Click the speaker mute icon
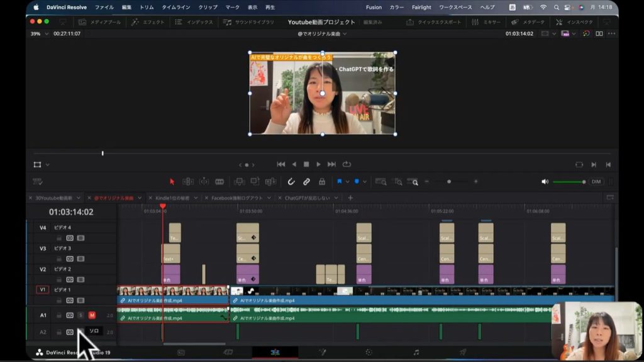Image resolution: width=644 pixels, height=362 pixels. pyautogui.click(x=545, y=181)
